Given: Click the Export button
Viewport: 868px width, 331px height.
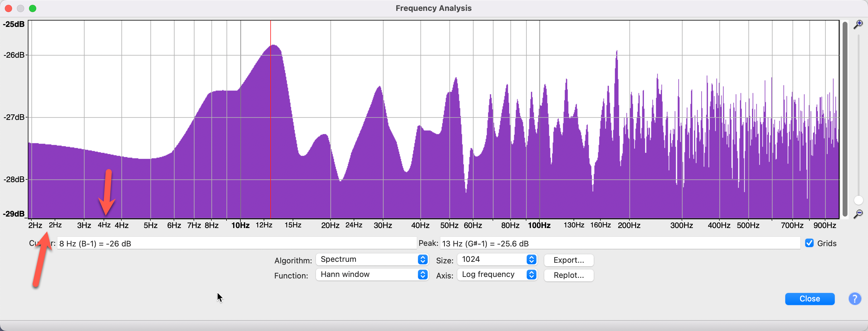Looking at the screenshot, I should (x=568, y=260).
